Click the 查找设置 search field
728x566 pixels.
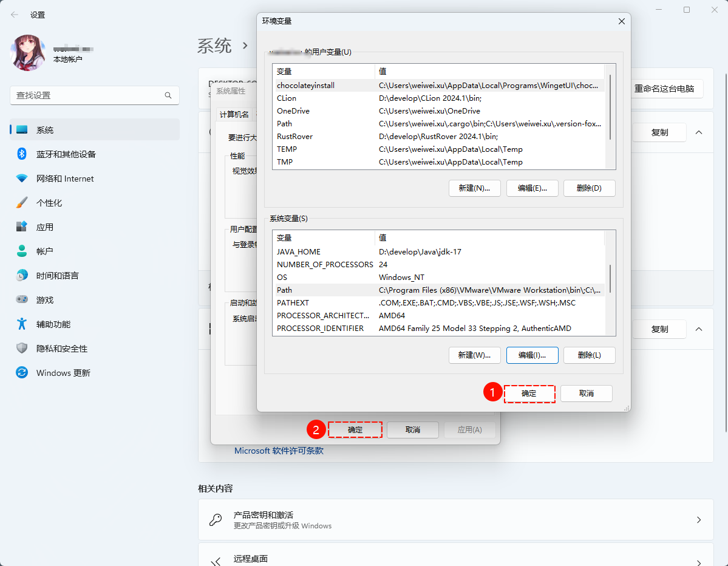(87, 95)
